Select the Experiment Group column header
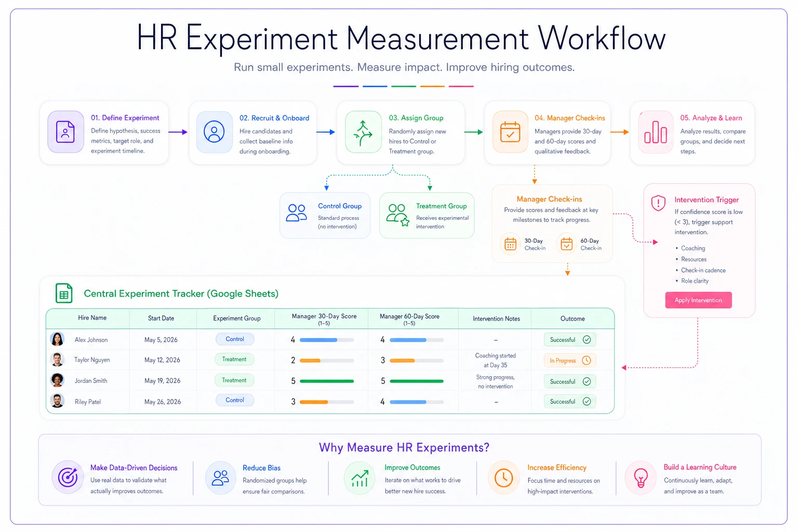This screenshot has height=532, width=798. pyautogui.click(x=237, y=318)
